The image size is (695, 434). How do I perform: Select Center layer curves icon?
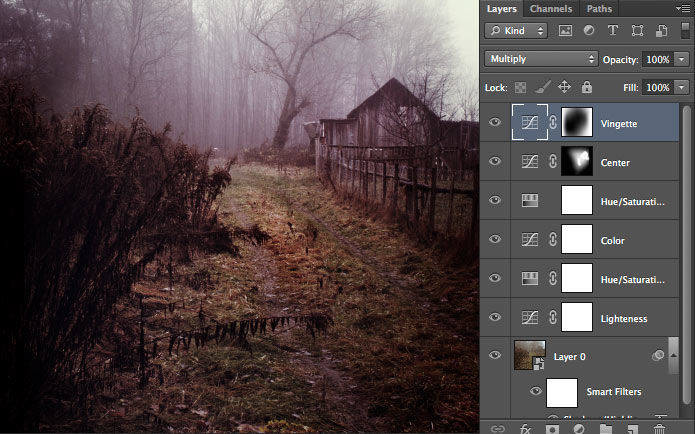coord(530,161)
